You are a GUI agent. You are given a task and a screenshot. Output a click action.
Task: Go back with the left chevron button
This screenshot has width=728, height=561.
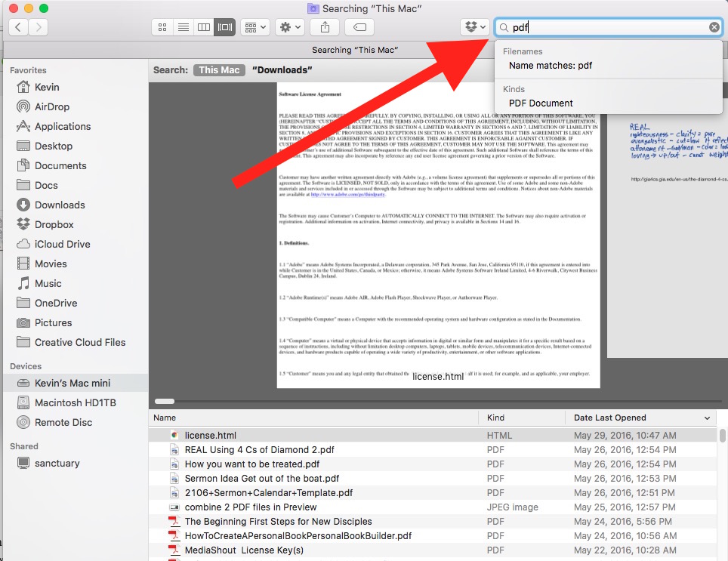tap(18, 27)
